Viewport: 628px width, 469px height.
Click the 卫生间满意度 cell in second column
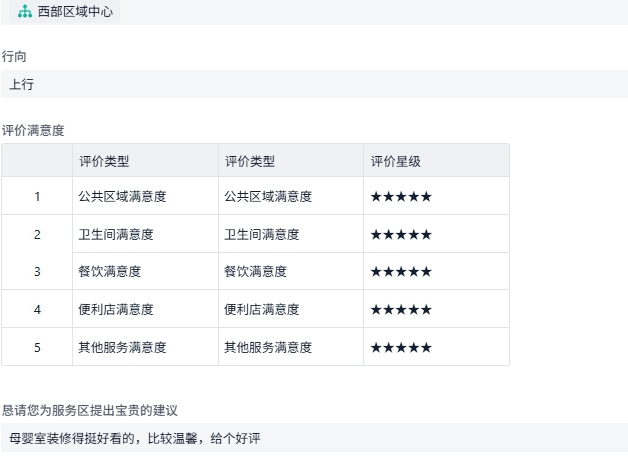[262, 235]
